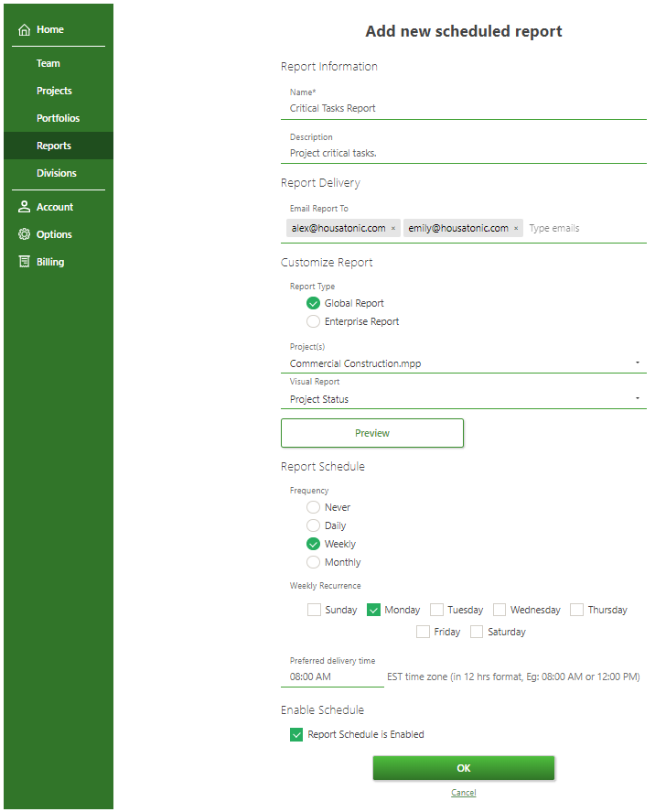Set frequency to Daily
666x812 pixels.
pyautogui.click(x=314, y=525)
